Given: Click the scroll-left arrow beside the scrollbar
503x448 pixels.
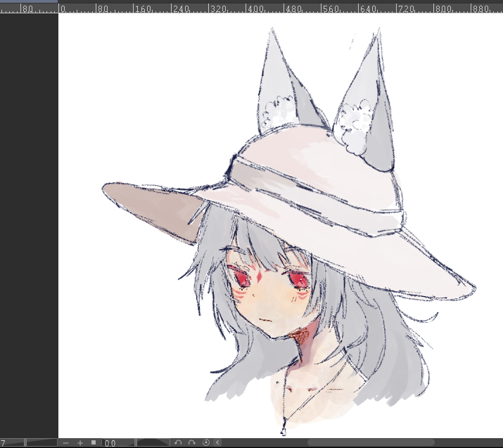Looking at the screenshot, I should coord(217,443).
